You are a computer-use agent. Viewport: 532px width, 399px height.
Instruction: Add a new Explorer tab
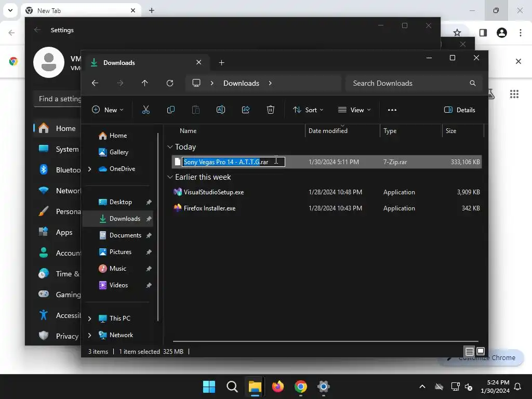(221, 62)
